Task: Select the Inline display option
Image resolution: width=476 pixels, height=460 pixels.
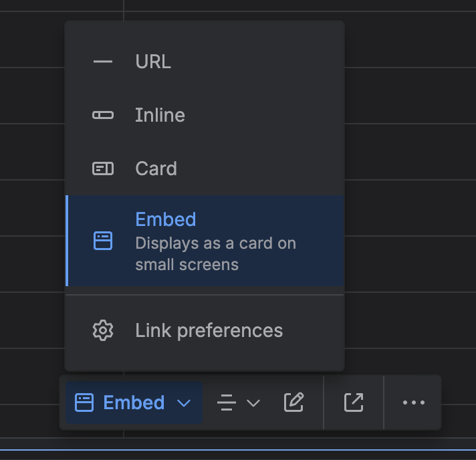Action: (x=160, y=115)
